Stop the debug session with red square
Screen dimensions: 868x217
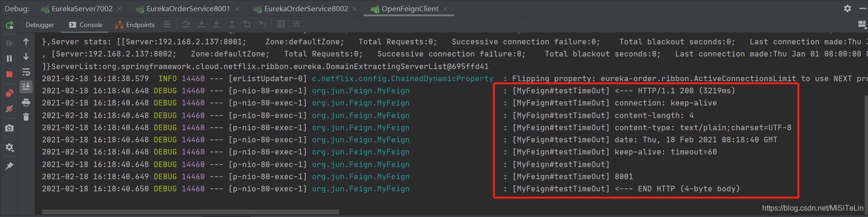point(9,74)
